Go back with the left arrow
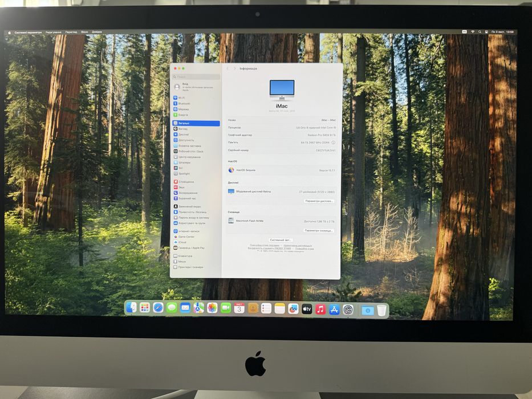Viewport: 532px width, 399px height. pyautogui.click(x=228, y=68)
